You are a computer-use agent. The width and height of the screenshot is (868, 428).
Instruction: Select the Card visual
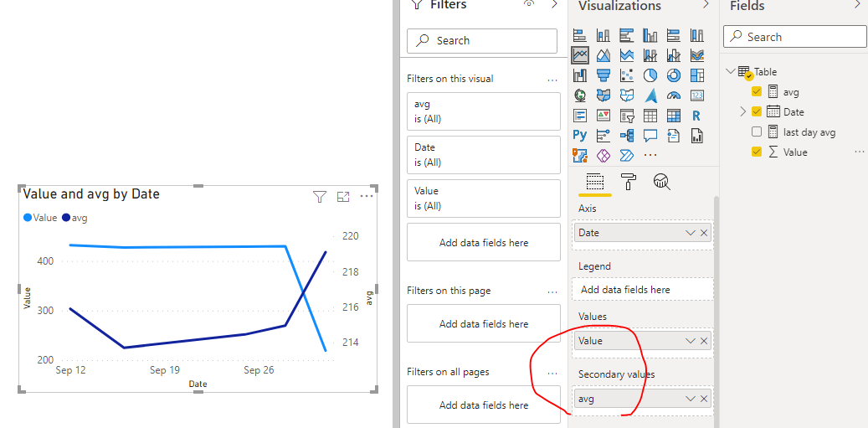tap(697, 95)
